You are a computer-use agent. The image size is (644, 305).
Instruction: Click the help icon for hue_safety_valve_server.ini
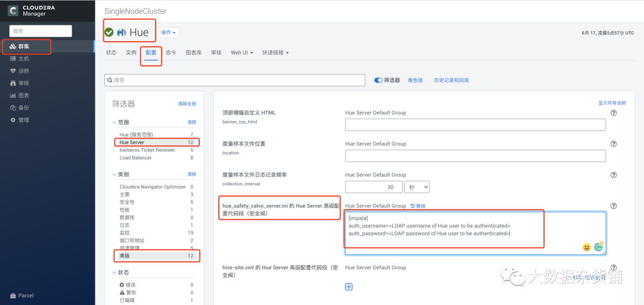pyautogui.click(x=614, y=206)
